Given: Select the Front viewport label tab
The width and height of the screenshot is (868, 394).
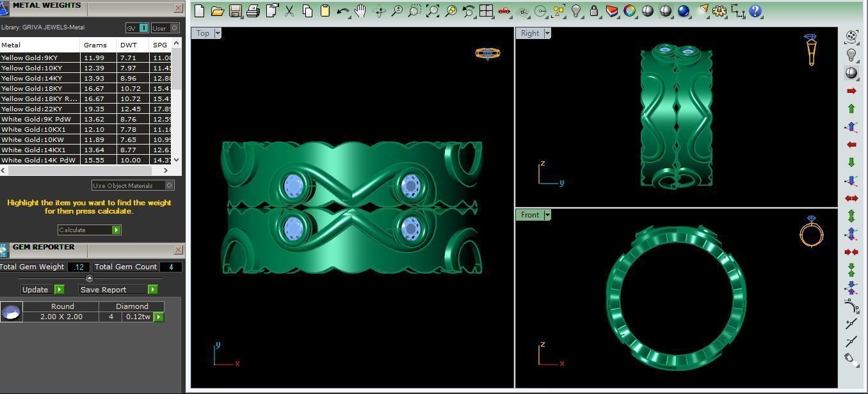Looking at the screenshot, I should (530, 215).
